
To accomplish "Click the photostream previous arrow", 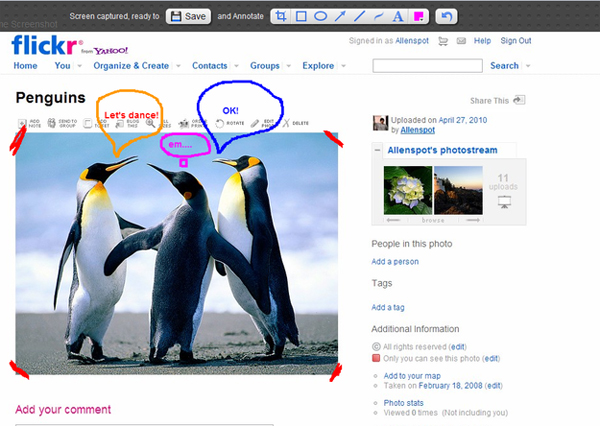I will tap(393, 220).
